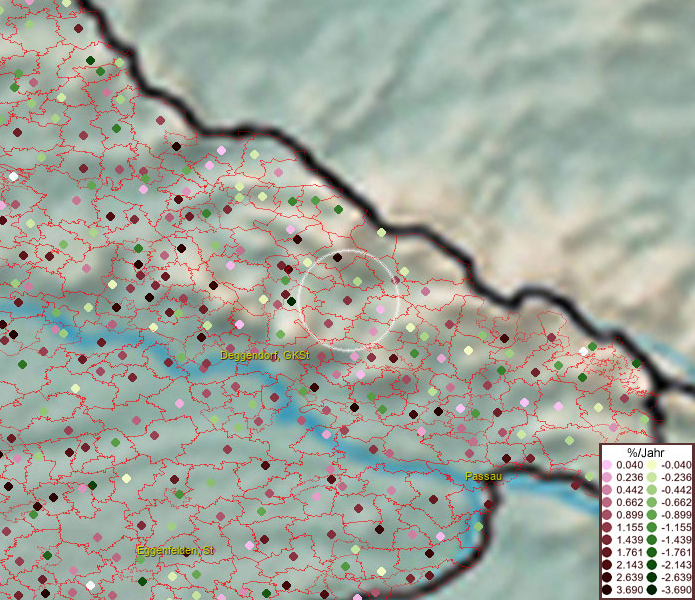The image size is (695, 600).
Task: Click the number text -1.155 in legend
Action: click(676, 527)
